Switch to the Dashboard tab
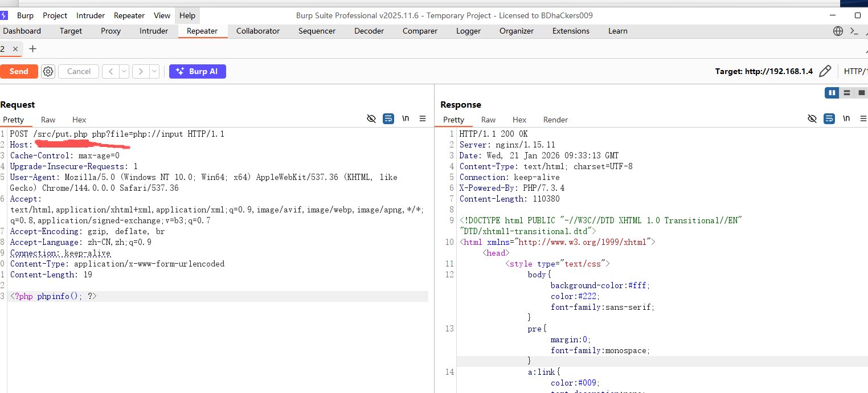This screenshot has height=393, width=868. 22,31
